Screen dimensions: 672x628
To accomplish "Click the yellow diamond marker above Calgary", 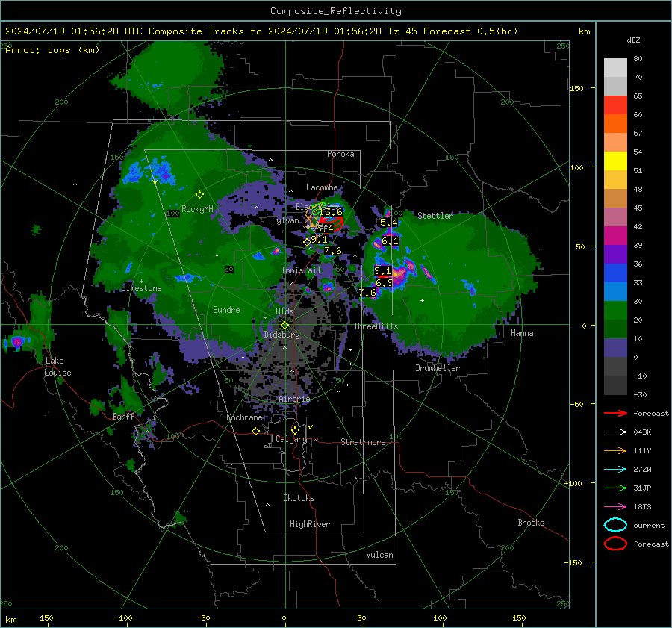I will pos(295,430).
